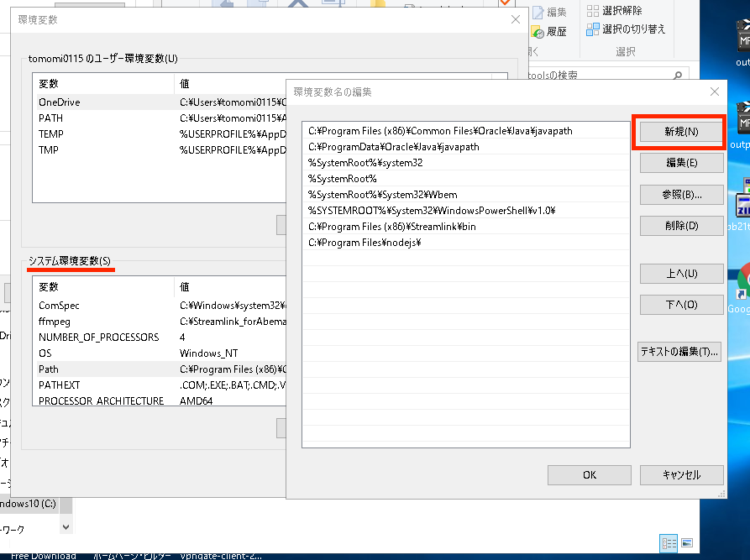
Task: Select Windows10 (C:) drive in navigation pane
Action: click(28, 504)
